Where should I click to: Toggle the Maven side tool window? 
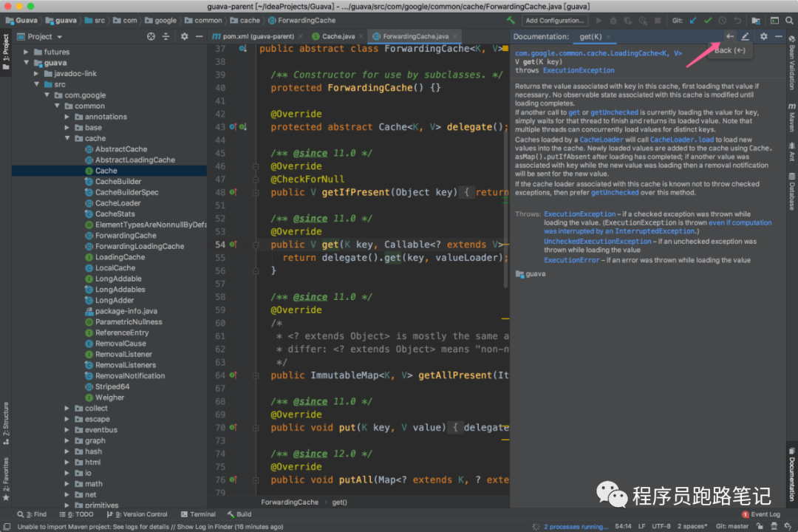pos(791,118)
